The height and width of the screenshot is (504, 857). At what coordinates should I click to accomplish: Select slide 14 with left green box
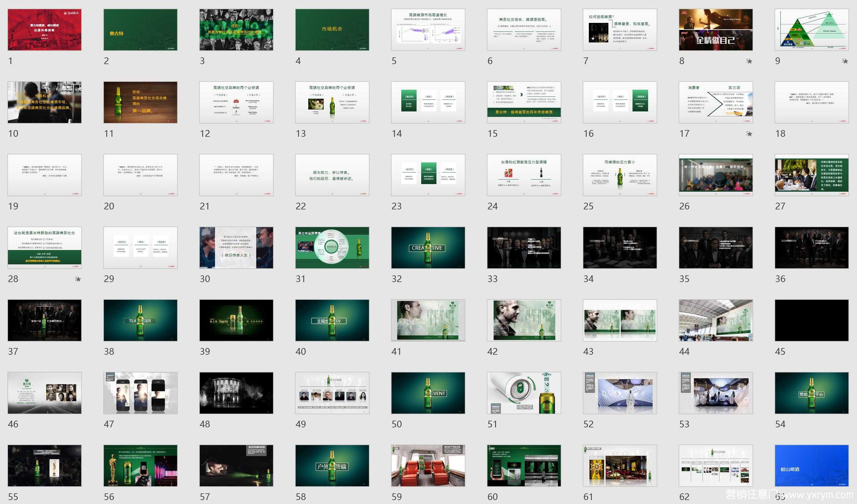[x=428, y=102]
